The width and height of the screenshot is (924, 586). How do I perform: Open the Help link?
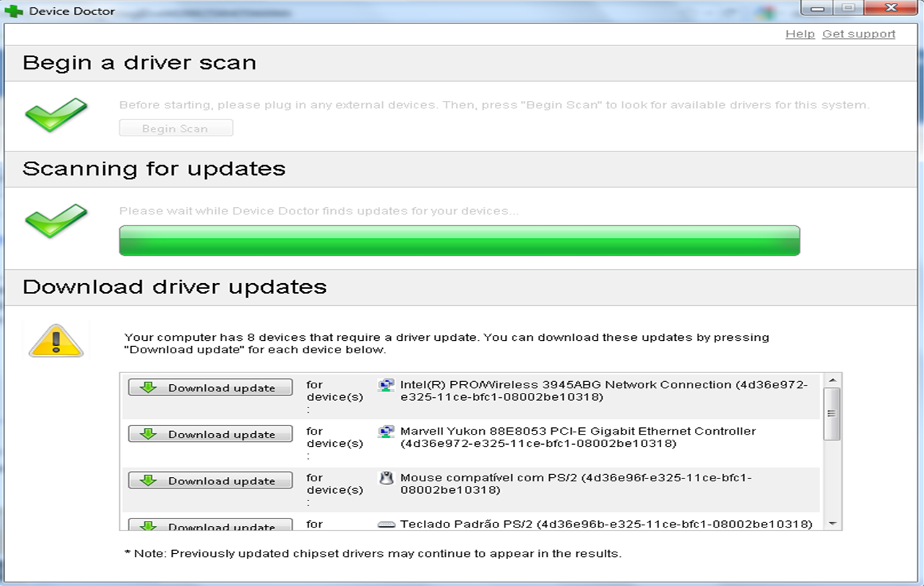[800, 34]
